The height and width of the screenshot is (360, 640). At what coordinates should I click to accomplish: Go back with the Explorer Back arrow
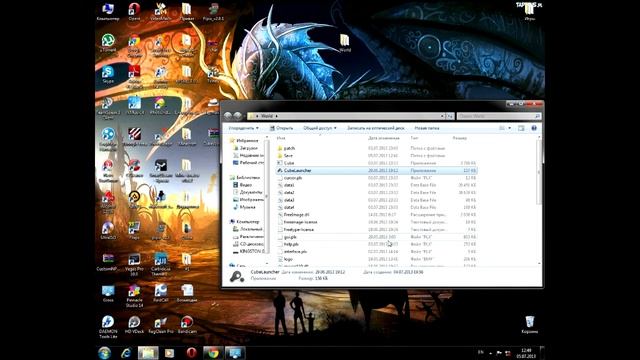(228, 116)
